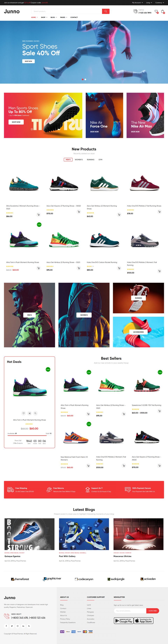Switch to the WOMEN'S products tab

(79, 159)
